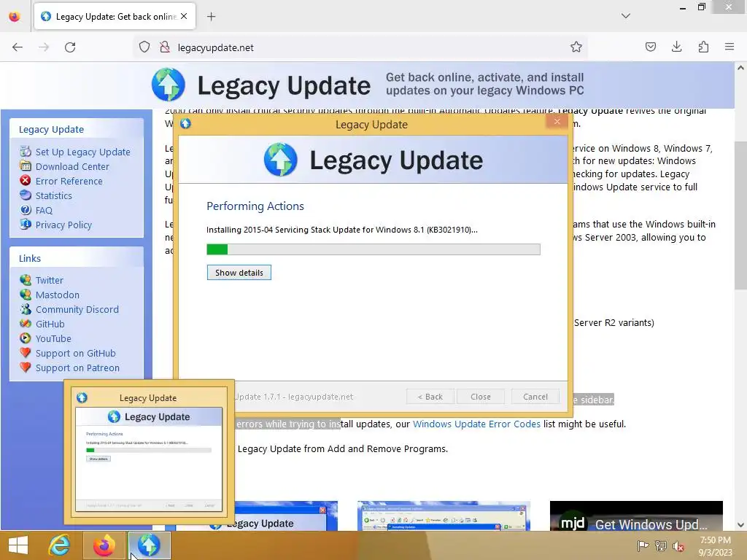Open the extensions puzzle icon

pyautogui.click(x=703, y=47)
